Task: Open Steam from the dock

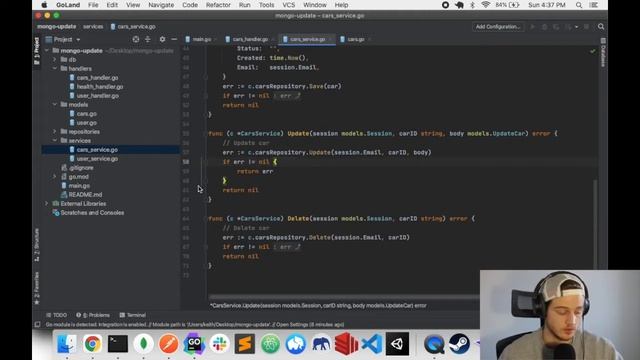Action: (459, 344)
